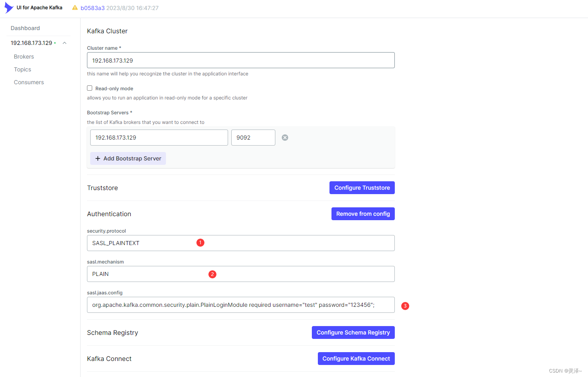This screenshot has width=588, height=377.
Task: Click the Schema Registry section heading
Action: click(x=112, y=332)
